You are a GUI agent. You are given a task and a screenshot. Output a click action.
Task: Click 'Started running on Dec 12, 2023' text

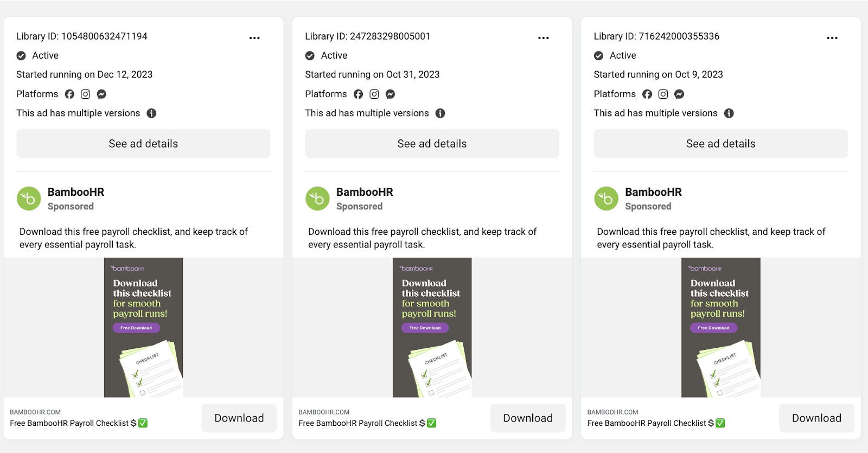[85, 75]
